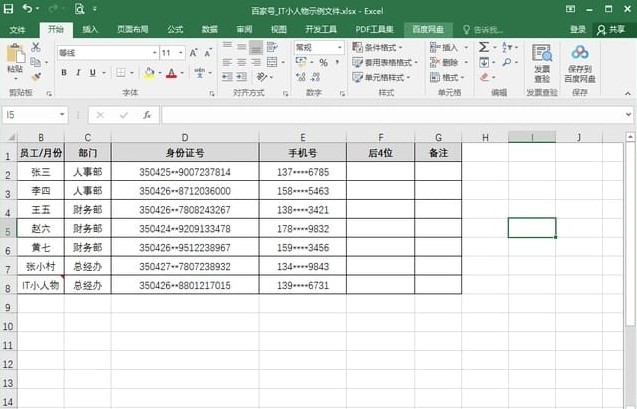Align text right horizontally
Viewport: 637px width, 409px height.
point(256,62)
